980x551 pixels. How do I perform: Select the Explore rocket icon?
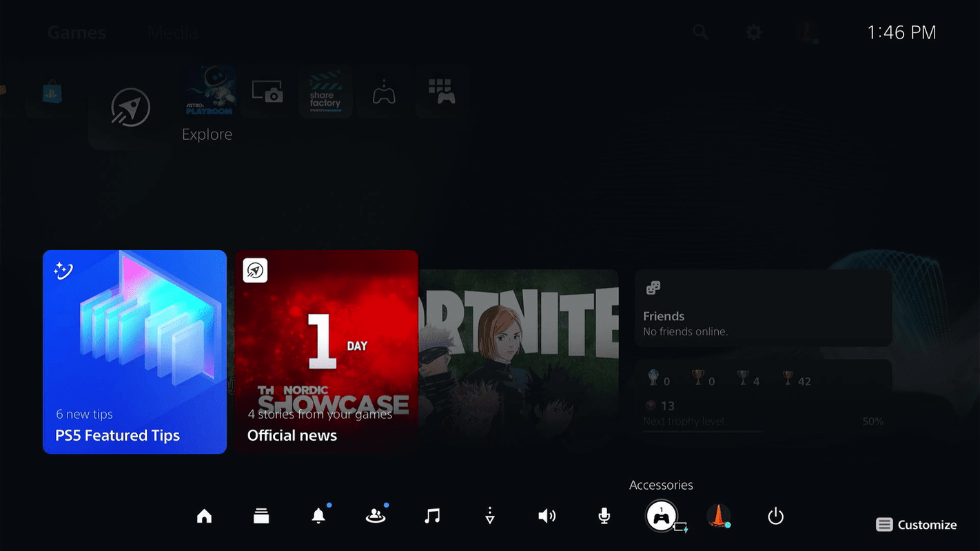tap(130, 109)
